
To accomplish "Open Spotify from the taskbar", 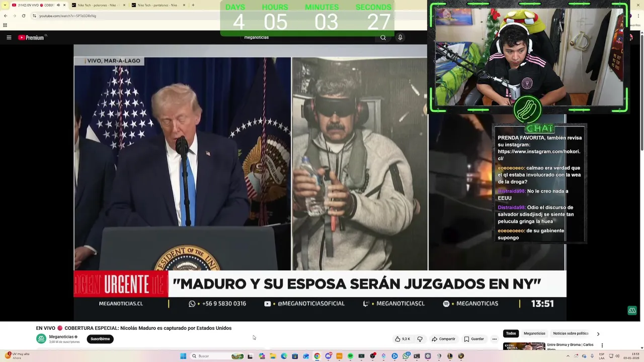I will 350,356.
